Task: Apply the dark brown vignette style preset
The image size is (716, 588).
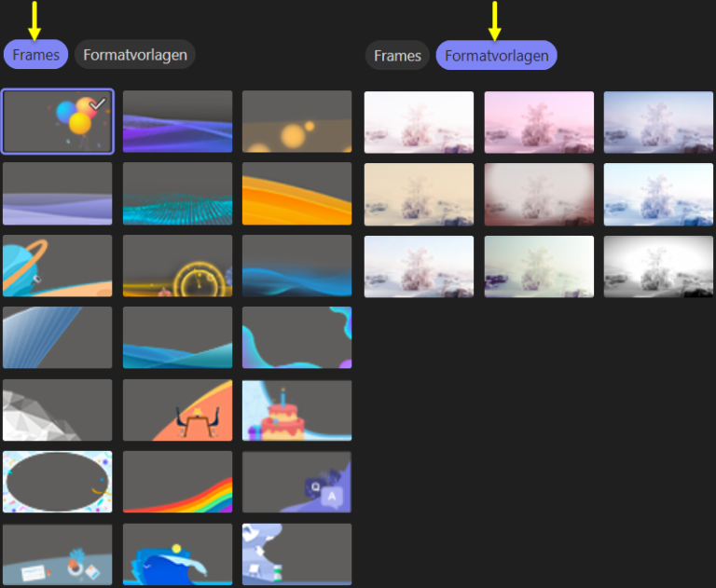Action: 539,194
